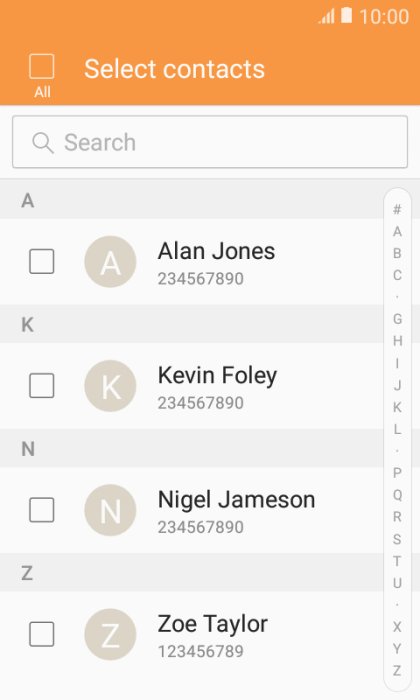
Task: Tap the Zoe Taylor contact name
Action: click(212, 624)
